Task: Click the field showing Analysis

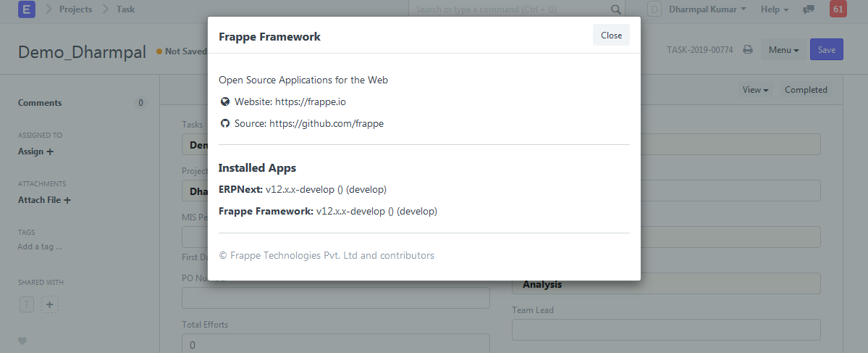Action: pyautogui.click(x=666, y=283)
